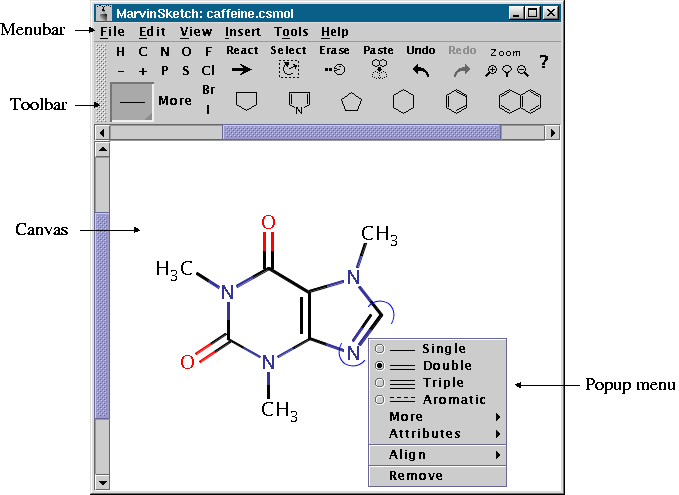Click the toolbar horizontal scrollbar thumb
The width and height of the screenshot is (679, 495).
tap(360, 132)
